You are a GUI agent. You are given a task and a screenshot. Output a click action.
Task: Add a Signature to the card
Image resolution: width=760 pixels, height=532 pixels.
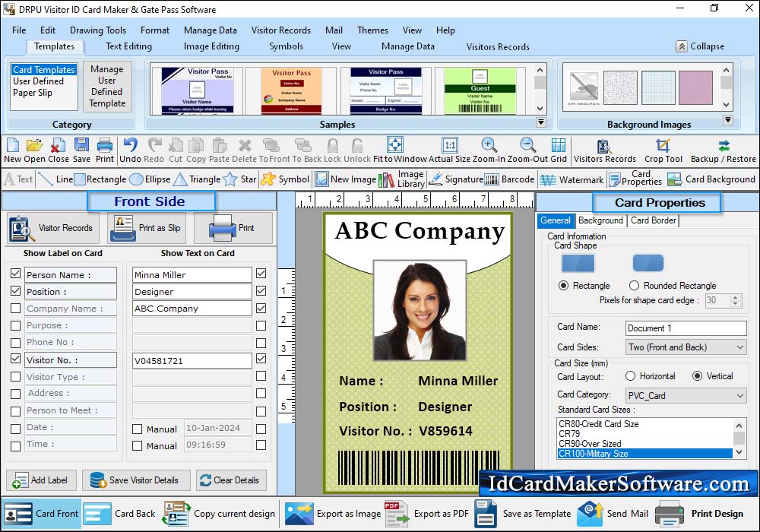pyautogui.click(x=456, y=179)
